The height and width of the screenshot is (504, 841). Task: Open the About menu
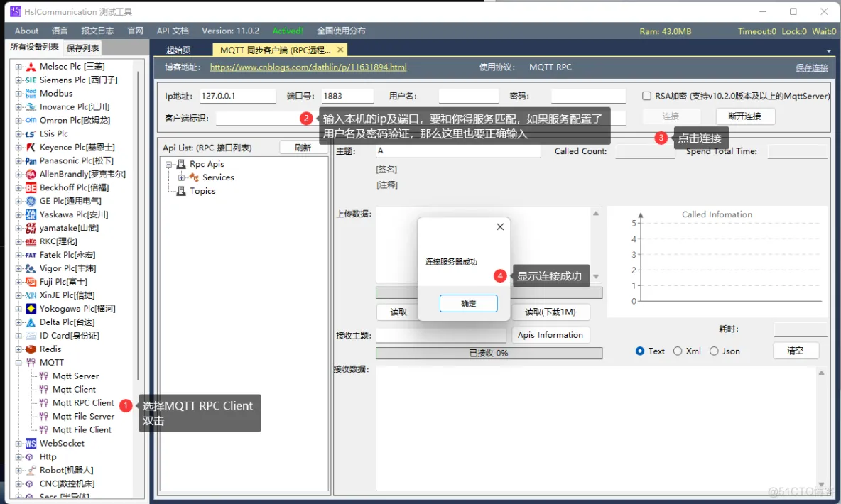[26, 31]
